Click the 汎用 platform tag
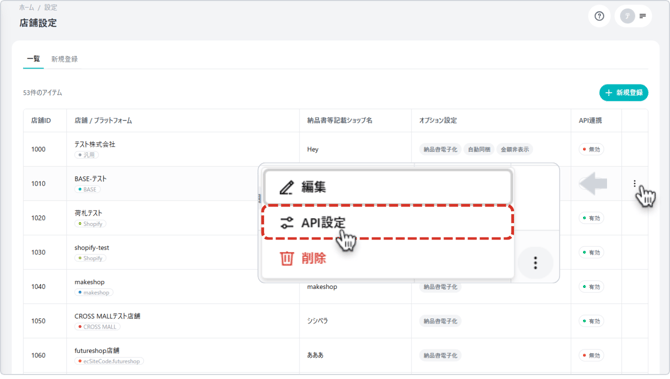The height and width of the screenshot is (379, 670). (x=86, y=155)
